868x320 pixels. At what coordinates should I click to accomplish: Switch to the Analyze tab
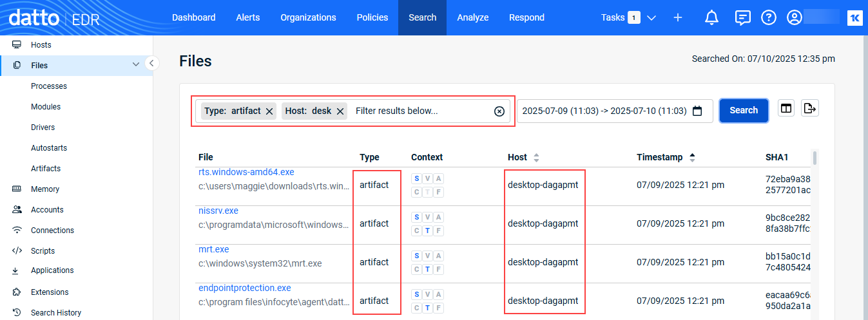coord(472,17)
